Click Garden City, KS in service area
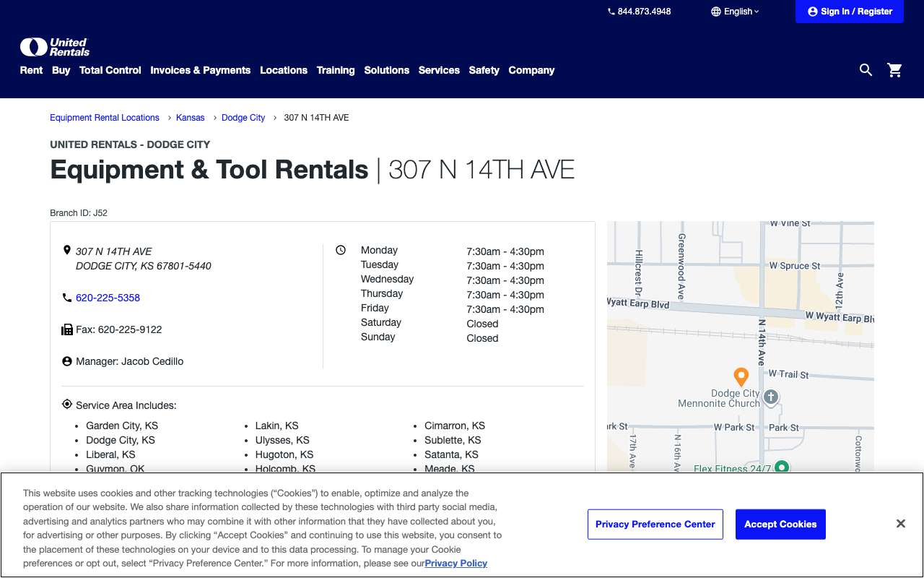 tap(122, 426)
